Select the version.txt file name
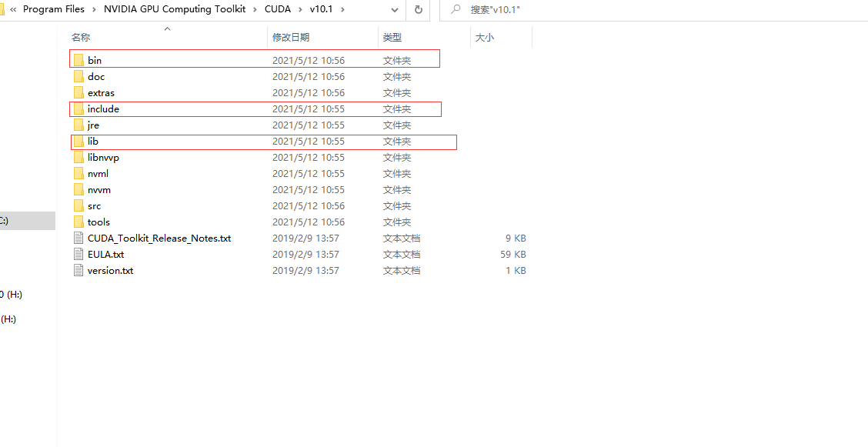The width and height of the screenshot is (868, 447). click(111, 271)
